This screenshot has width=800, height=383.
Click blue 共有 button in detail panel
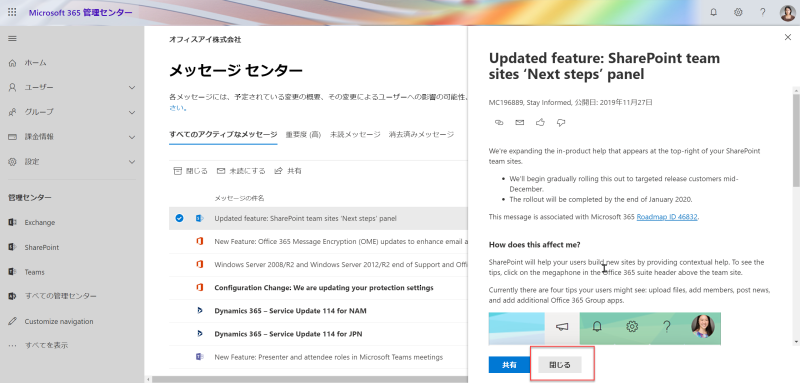[509, 365]
